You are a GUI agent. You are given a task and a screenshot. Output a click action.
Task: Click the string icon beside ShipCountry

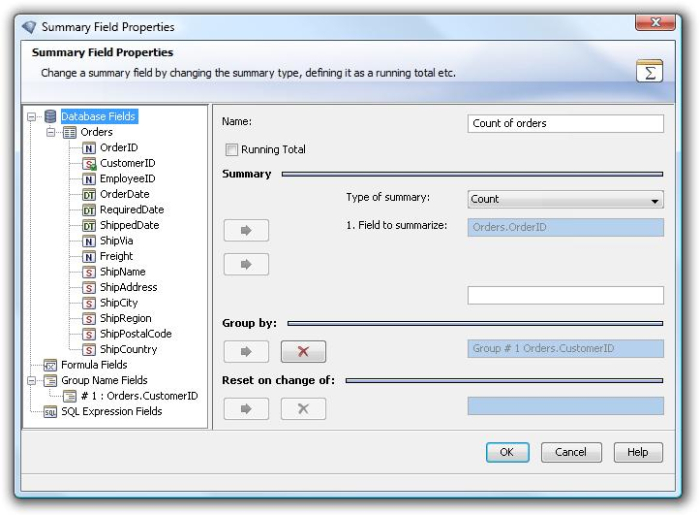pyautogui.click(x=89, y=350)
